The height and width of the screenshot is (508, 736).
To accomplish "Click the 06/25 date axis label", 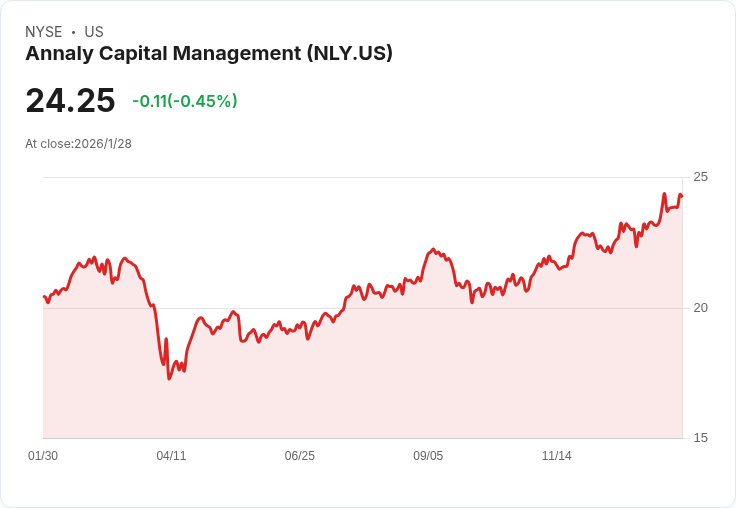I will pos(299,456).
